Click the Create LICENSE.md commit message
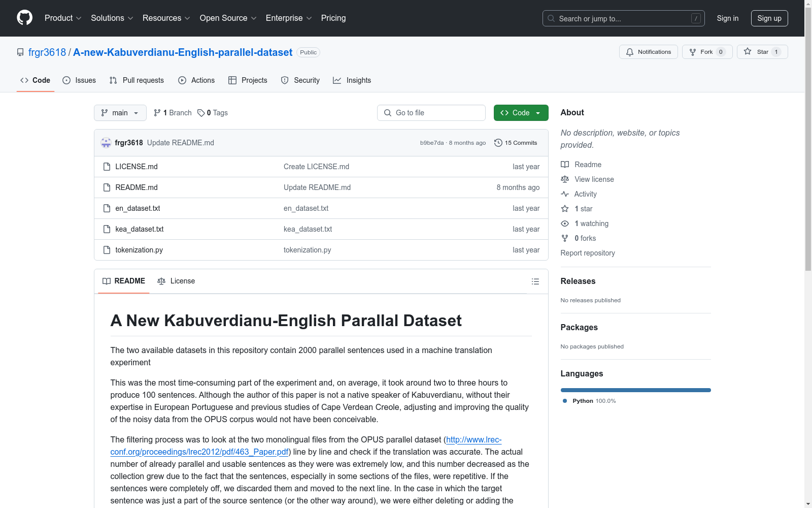812x508 pixels. (x=316, y=167)
